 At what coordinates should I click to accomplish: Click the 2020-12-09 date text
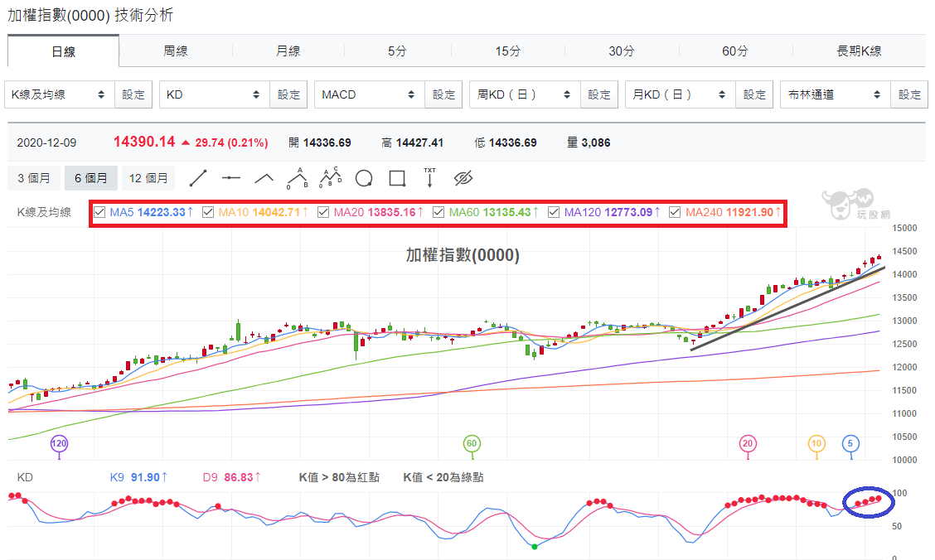[x=46, y=143]
